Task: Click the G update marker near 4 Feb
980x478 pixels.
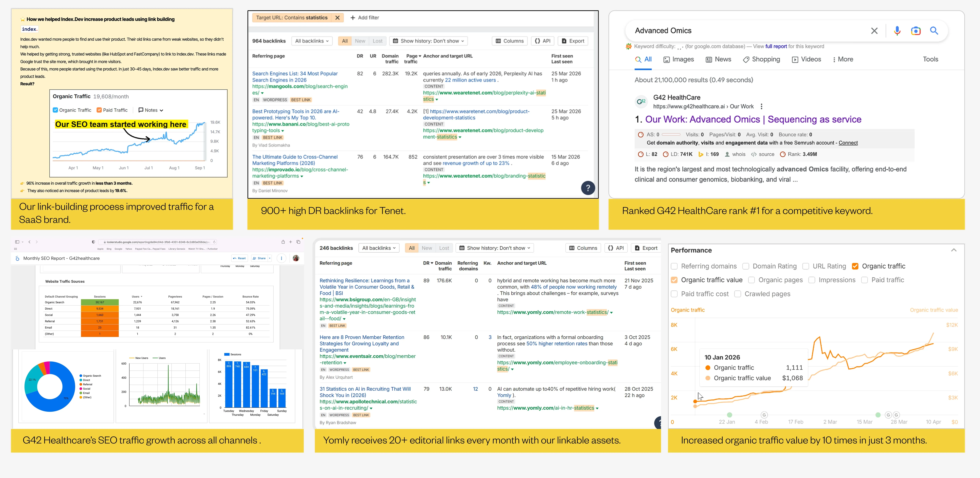Action: coord(764,415)
